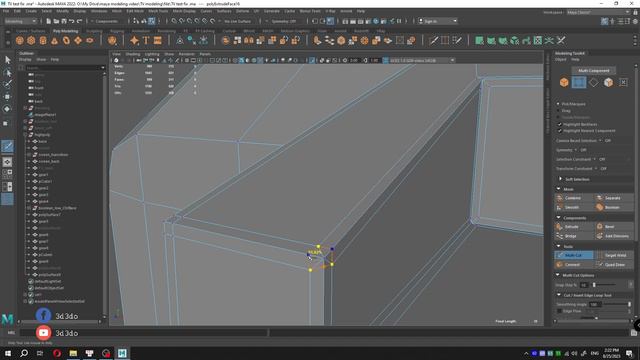Toggle the Highlight Backfaces checkbox
Image resolution: width=640 pixels, height=360 pixels.
point(560,124)
